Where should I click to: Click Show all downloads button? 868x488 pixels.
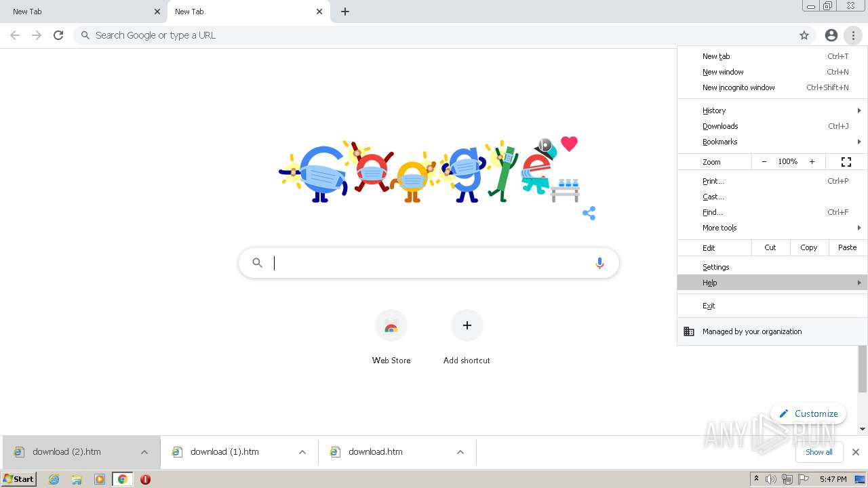[x=819, y=452]
